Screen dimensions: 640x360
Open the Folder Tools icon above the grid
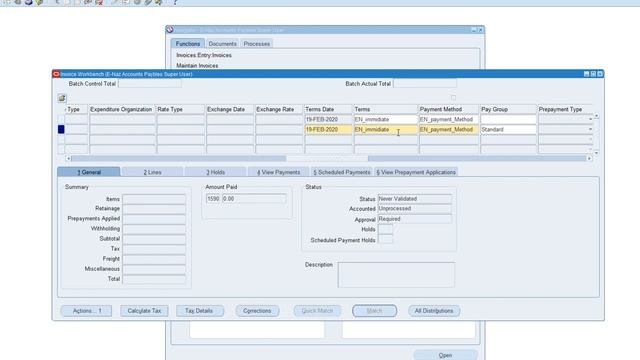62,98
